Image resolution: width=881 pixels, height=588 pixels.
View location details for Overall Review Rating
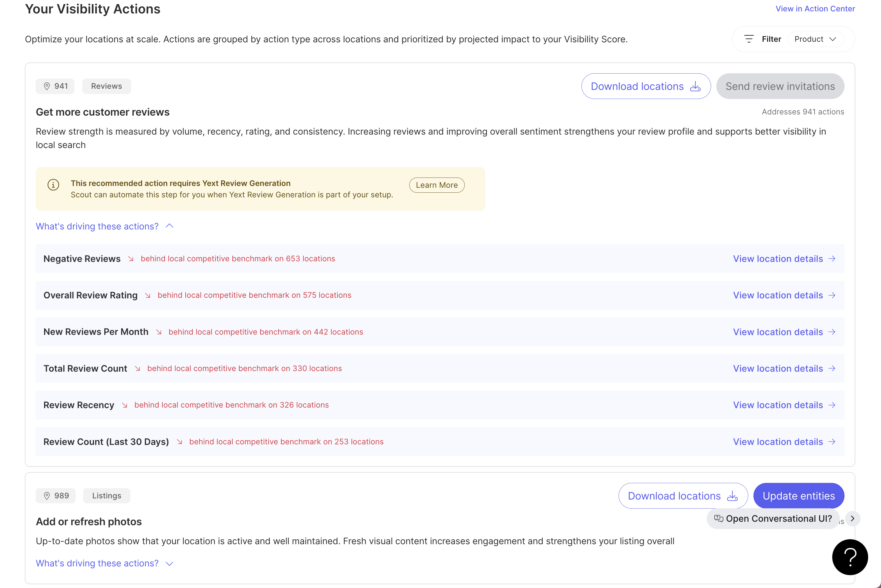click(x=778, y=295)
